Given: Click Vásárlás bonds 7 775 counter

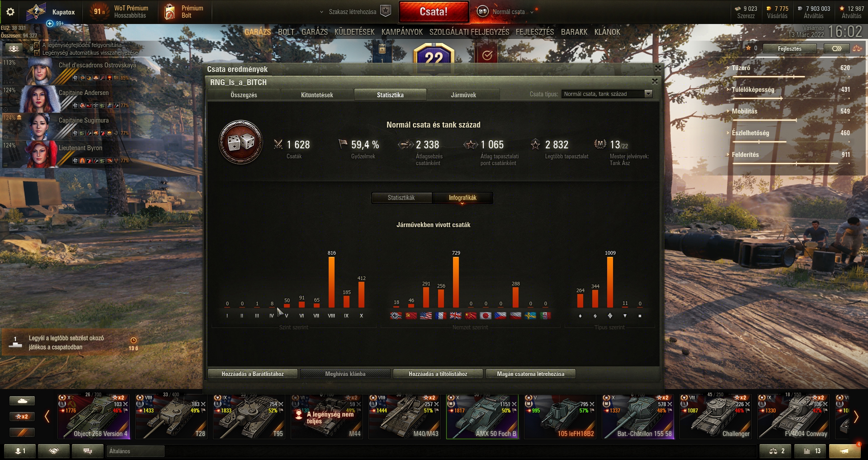Looking at the screenshot, I should [x=777, y=12].
